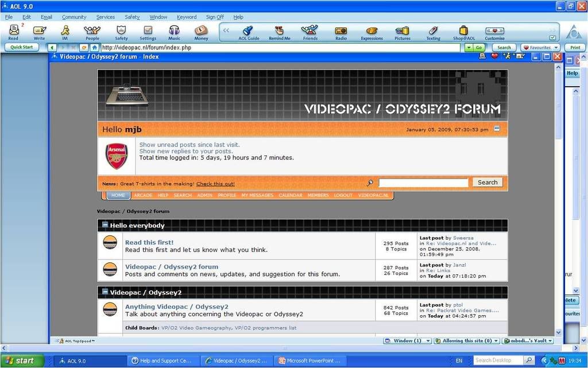
Task: Collapse the Hello mjb header section
Action: click(x=497, y=129)
